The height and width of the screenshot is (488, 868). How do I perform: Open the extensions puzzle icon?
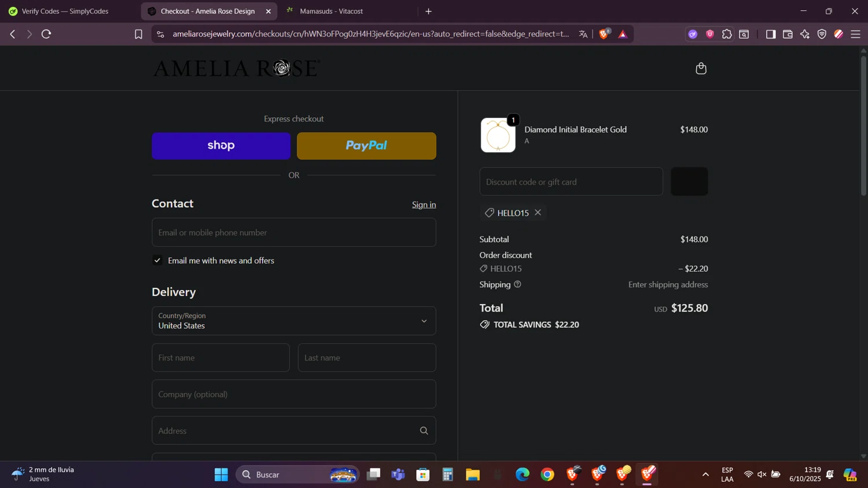pyautogui.click(x=727, y=34)
